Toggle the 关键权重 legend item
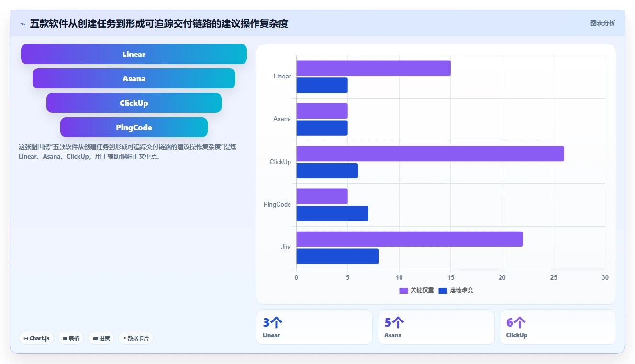The width and height of the screenshot is (635, 364). 416,290
